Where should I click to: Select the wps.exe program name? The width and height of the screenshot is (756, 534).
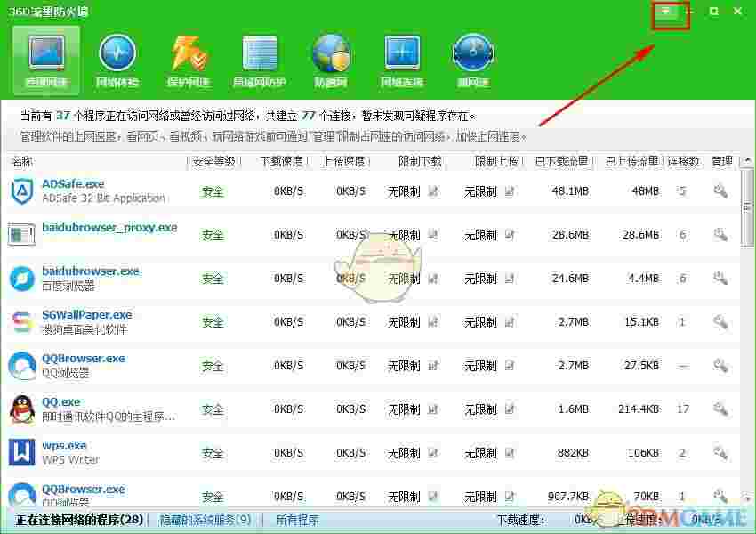click(64, 445)
